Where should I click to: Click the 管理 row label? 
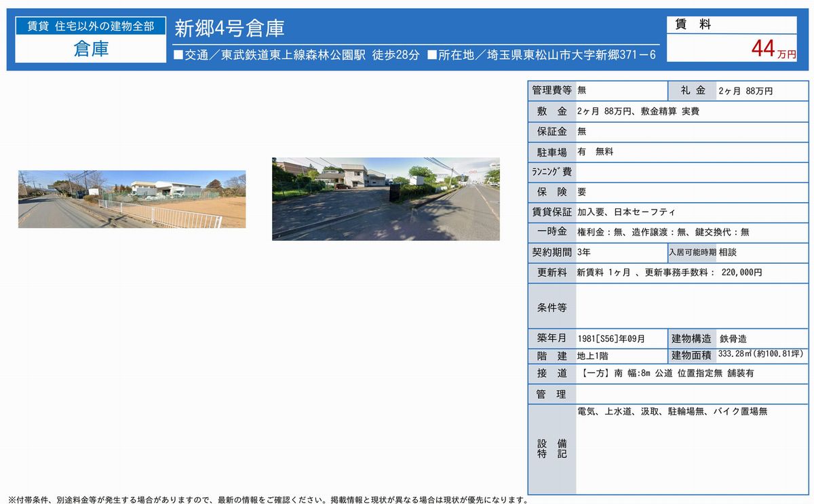(551, 394)
